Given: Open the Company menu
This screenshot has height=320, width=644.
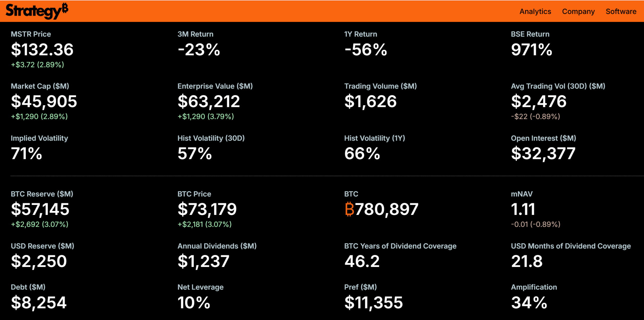Looking at the screenshot, I should click(x=578, y=11).
